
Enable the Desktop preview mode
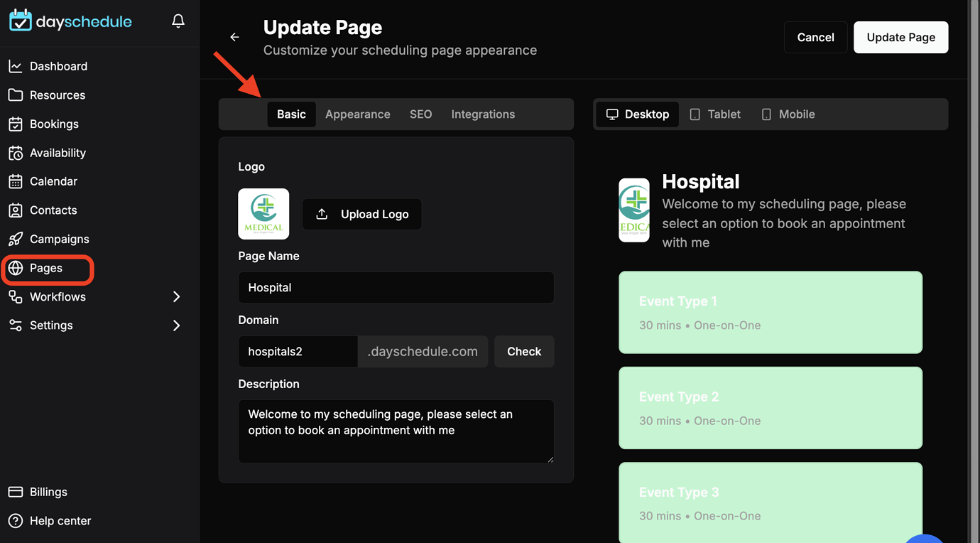tap(637, 114)
